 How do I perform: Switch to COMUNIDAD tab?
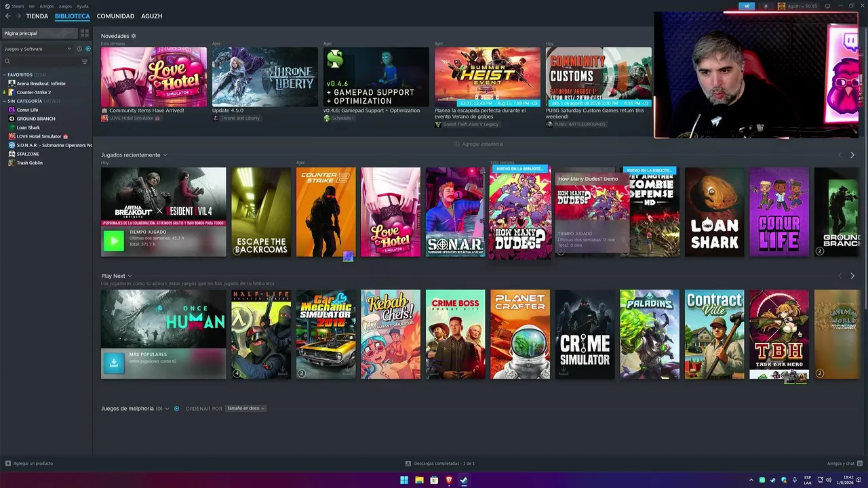click(x=115, y=16)
